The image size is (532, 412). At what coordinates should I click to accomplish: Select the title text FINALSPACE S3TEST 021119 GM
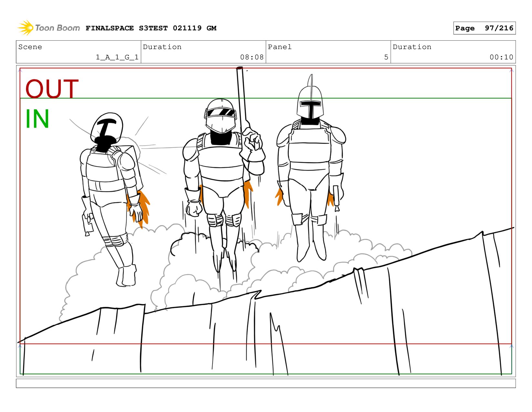tap(151, 28)
